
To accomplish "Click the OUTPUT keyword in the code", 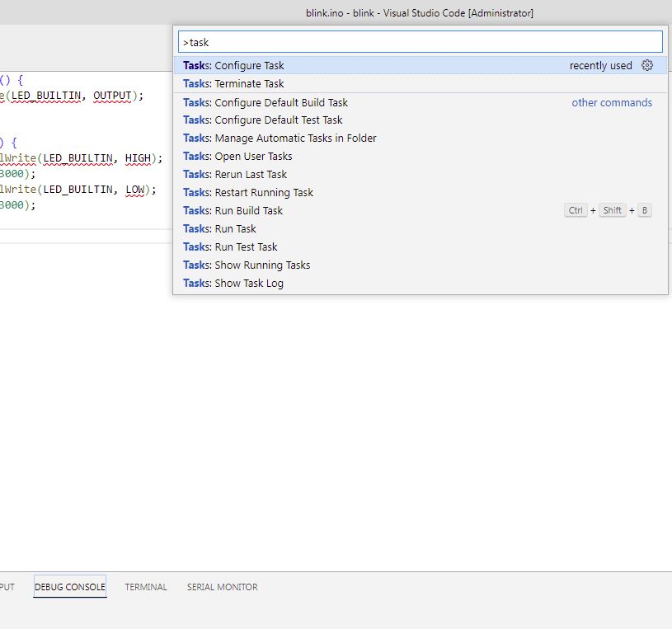I will point(112,96).
